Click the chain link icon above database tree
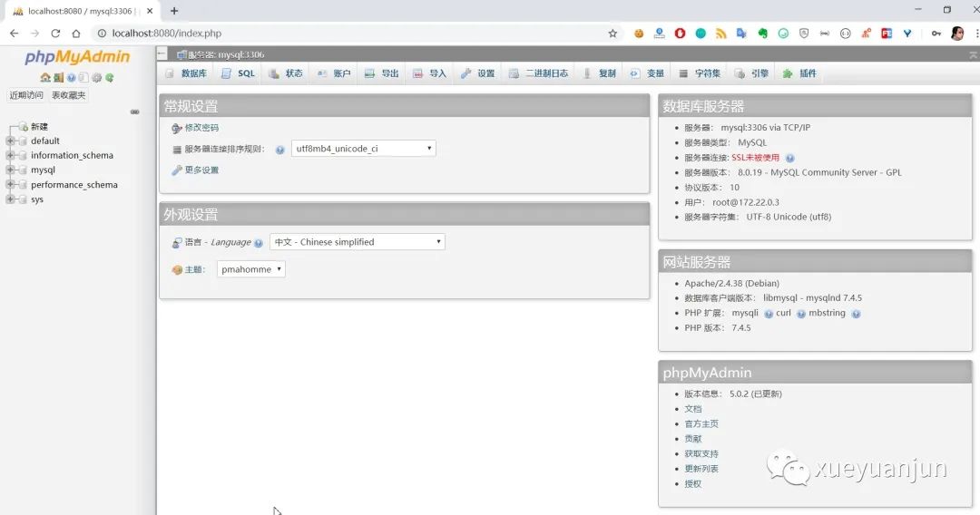The image size is (980, 515). tap(134, 112)
